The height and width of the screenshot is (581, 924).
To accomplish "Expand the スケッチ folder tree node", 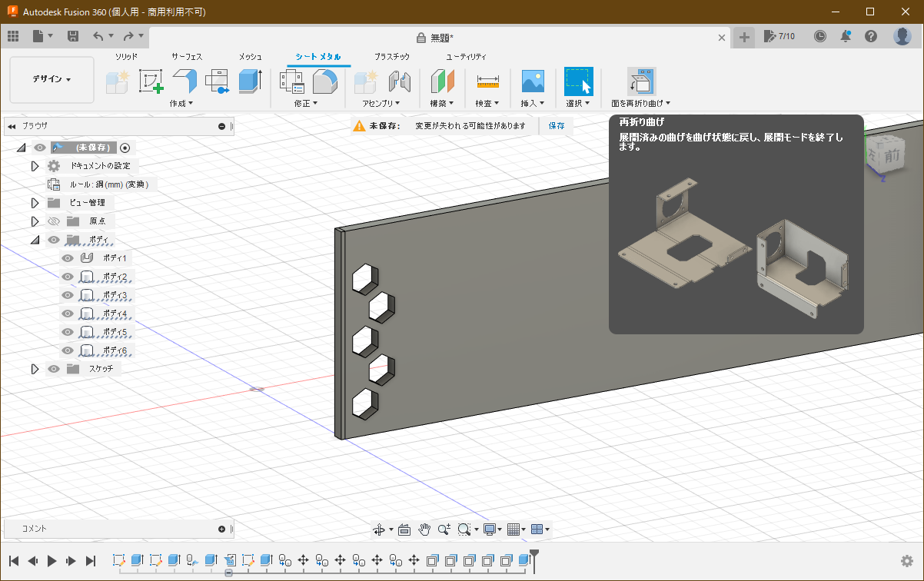I will (x=35, y=369).
